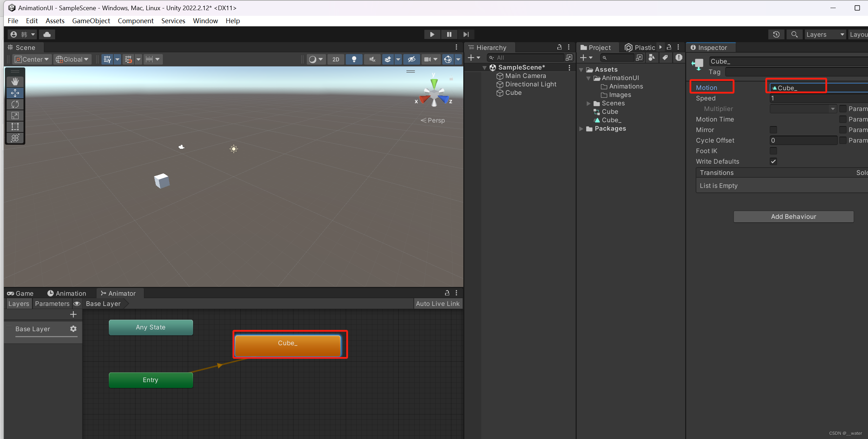This screenshot has width=868, height=439.
Task: Open the Undo History icon
Action: point(776,34)
